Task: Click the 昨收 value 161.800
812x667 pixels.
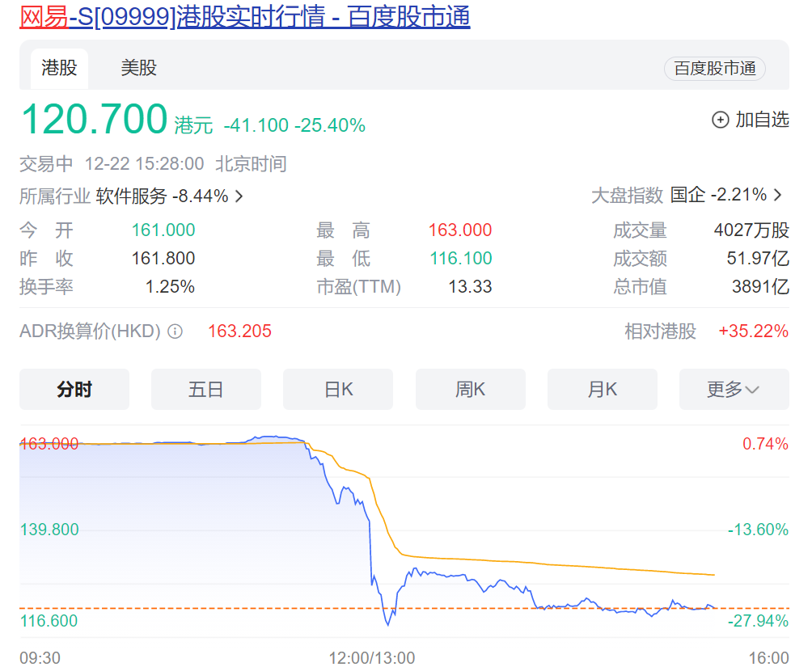Action: (163, 258)
